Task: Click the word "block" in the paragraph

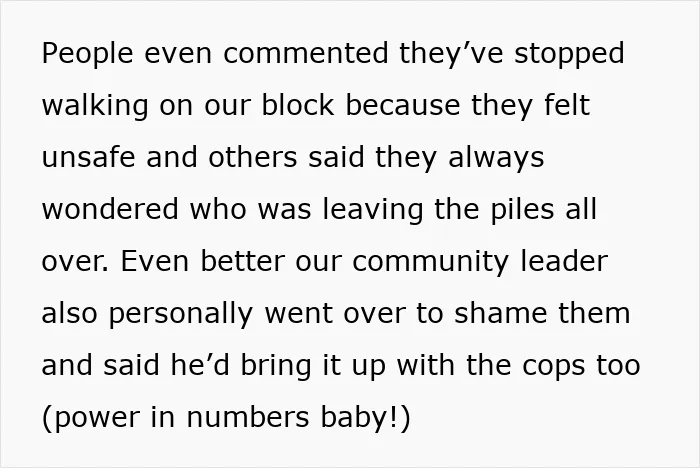Action: point(297,105)
